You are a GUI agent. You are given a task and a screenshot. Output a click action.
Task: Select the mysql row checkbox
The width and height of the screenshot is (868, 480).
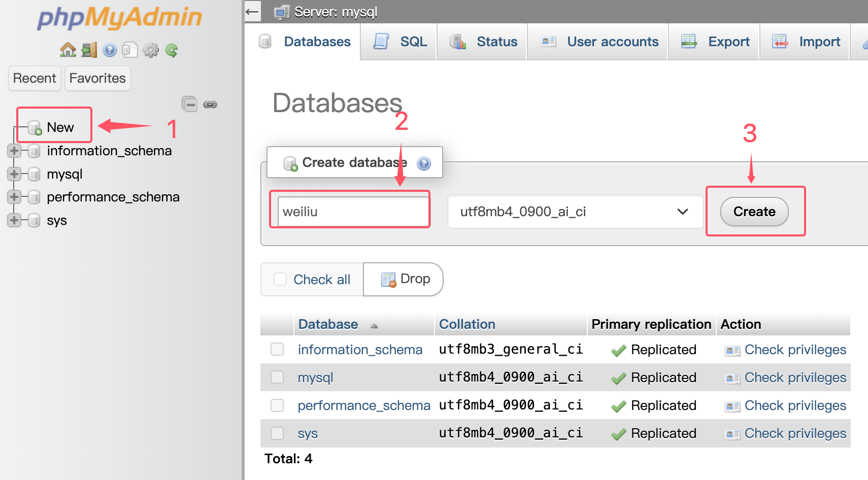(277, 377)
